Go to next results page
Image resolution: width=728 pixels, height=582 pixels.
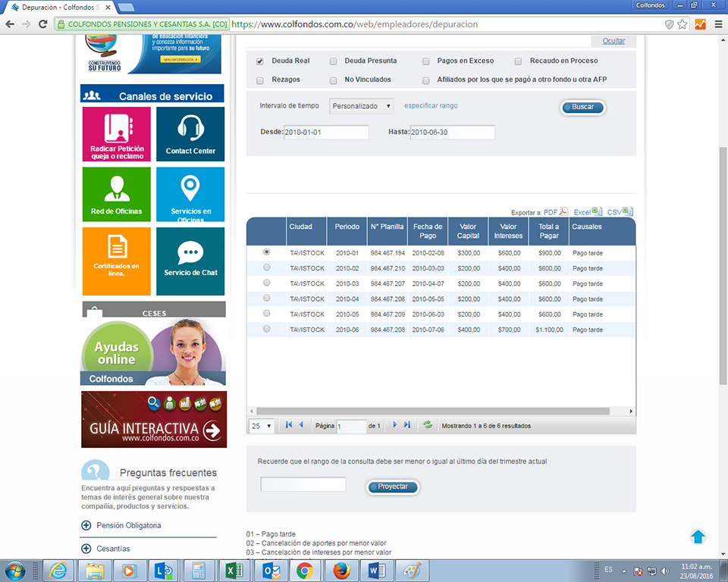pyautogui.click(x=394, y=426)
